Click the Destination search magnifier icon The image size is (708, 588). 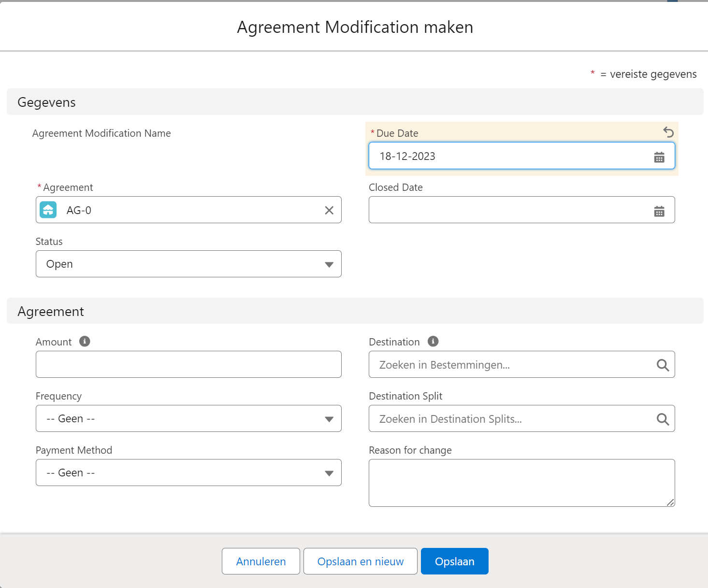pos(663,365)
